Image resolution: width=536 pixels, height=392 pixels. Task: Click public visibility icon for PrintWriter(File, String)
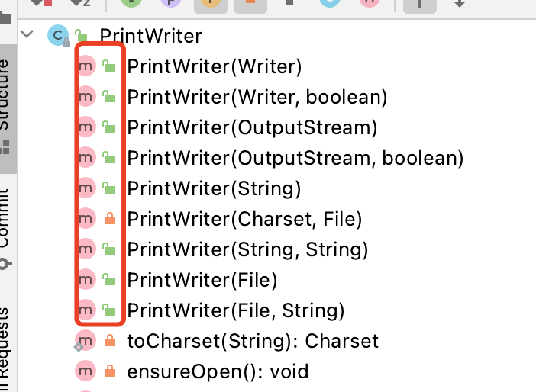108,310
